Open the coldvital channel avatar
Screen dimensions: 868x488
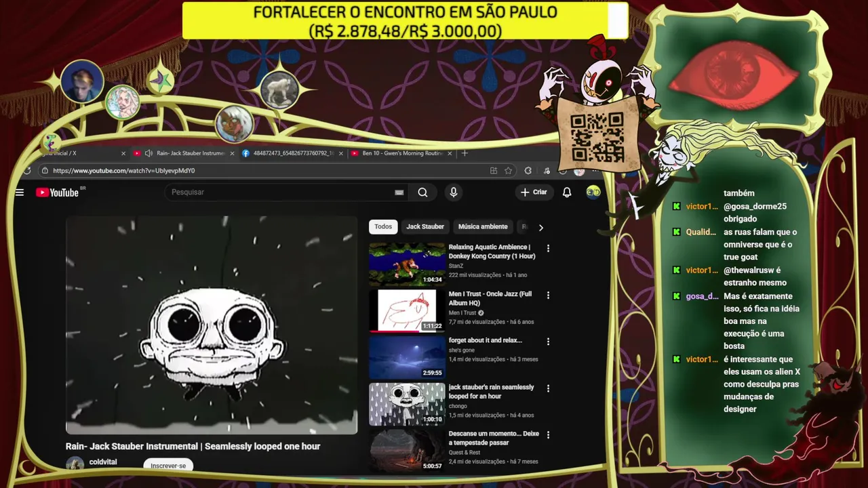point(75,465)
